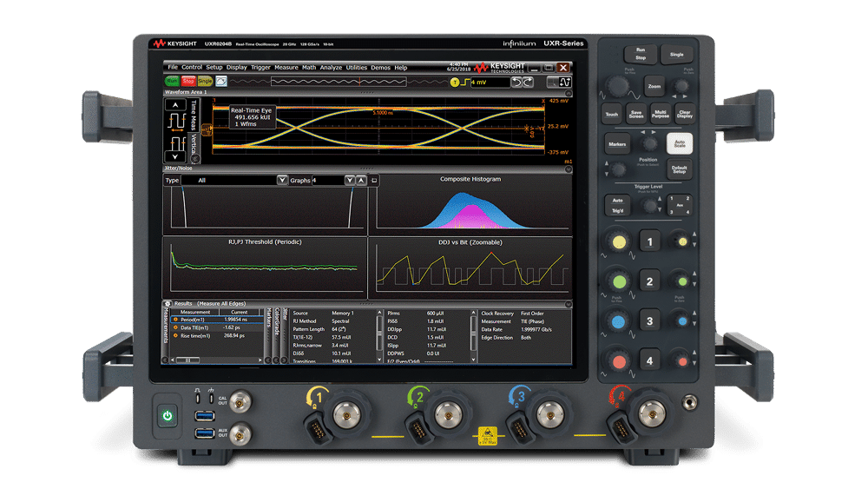Viewport: 868px width, 489px height.
Task: Toggle the Markers hardware key
Action: 617,144
